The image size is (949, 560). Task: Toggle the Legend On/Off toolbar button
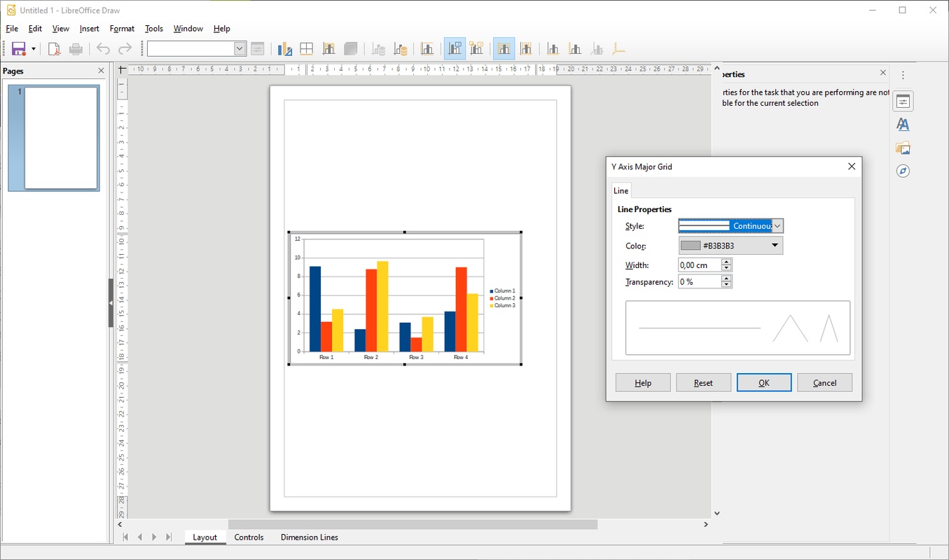point(455,48)
